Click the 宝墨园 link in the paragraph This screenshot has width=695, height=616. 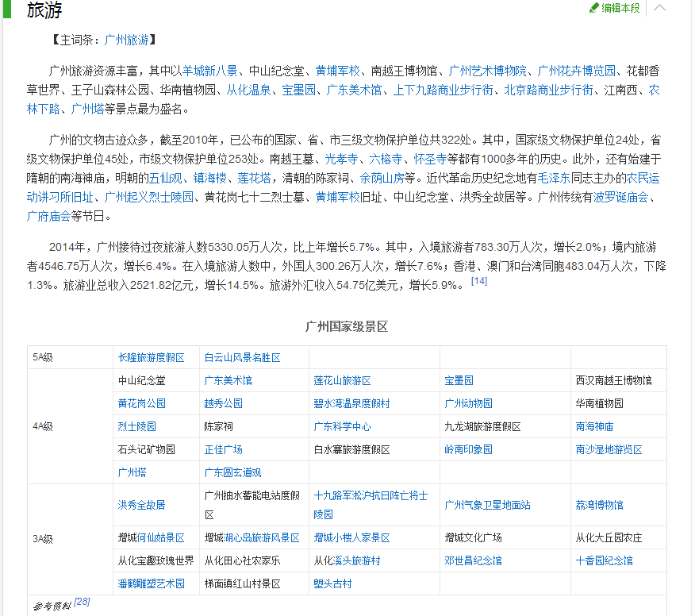(299, 90)
